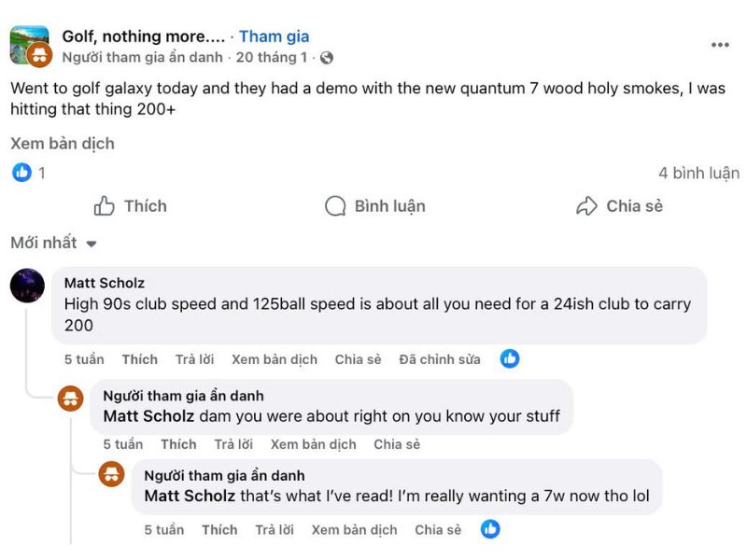
Task: Click the Bình luận comment button
Action: pos(375,206)
